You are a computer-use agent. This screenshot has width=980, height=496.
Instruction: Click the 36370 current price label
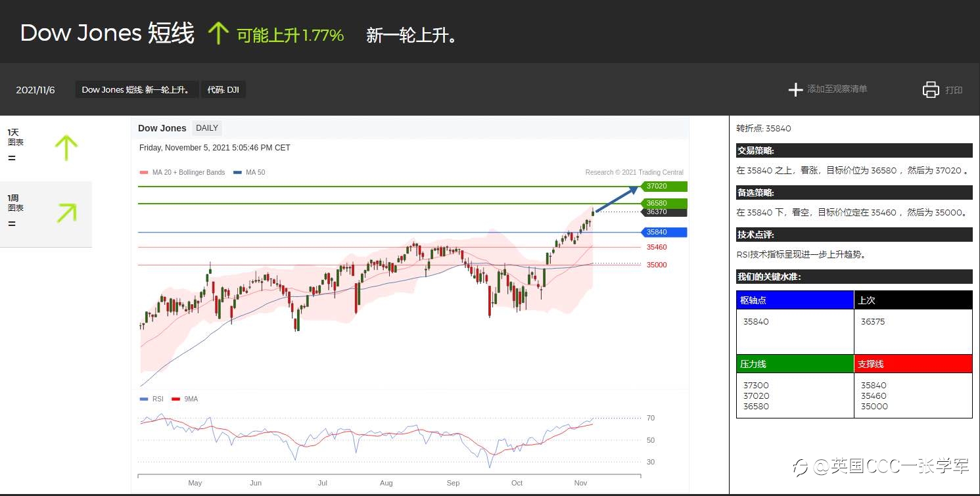click(x=663, y=212)
